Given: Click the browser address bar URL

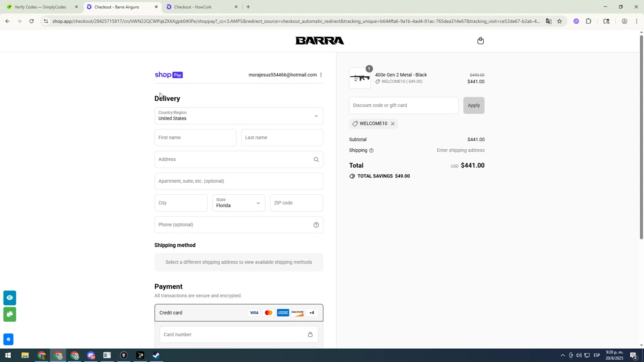Looking at the screenshot, I should tap(296, 21).
